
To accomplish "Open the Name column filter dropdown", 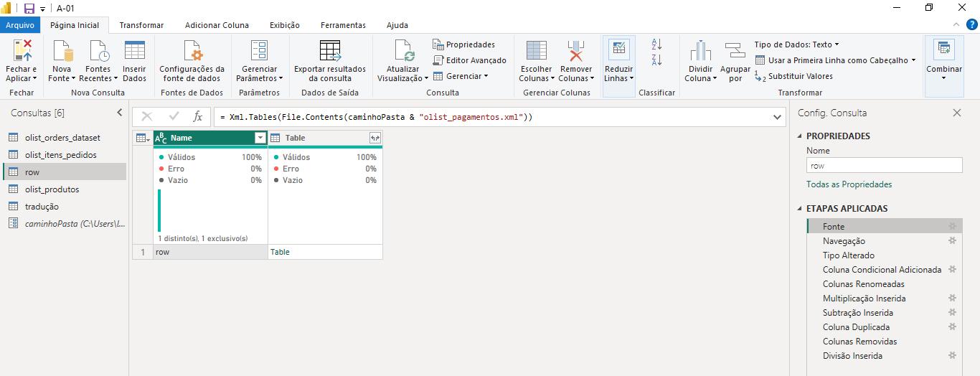I will click(x=260, y=138).
